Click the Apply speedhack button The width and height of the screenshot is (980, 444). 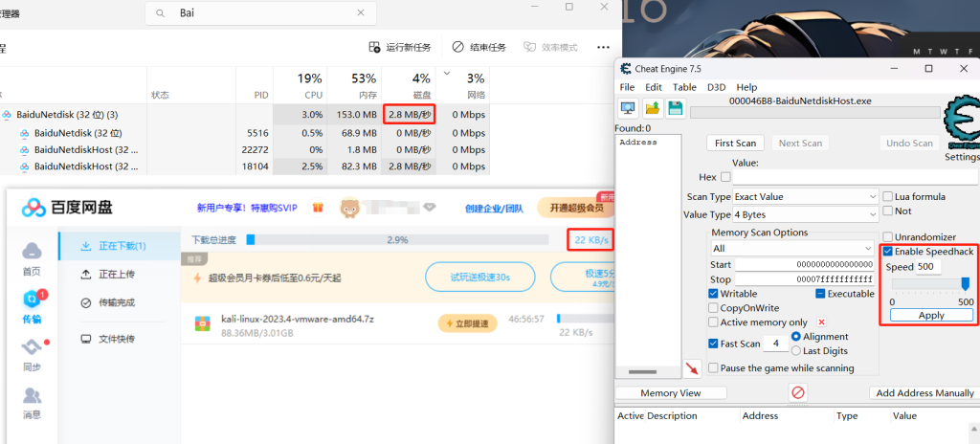click(x=930, y=315)
